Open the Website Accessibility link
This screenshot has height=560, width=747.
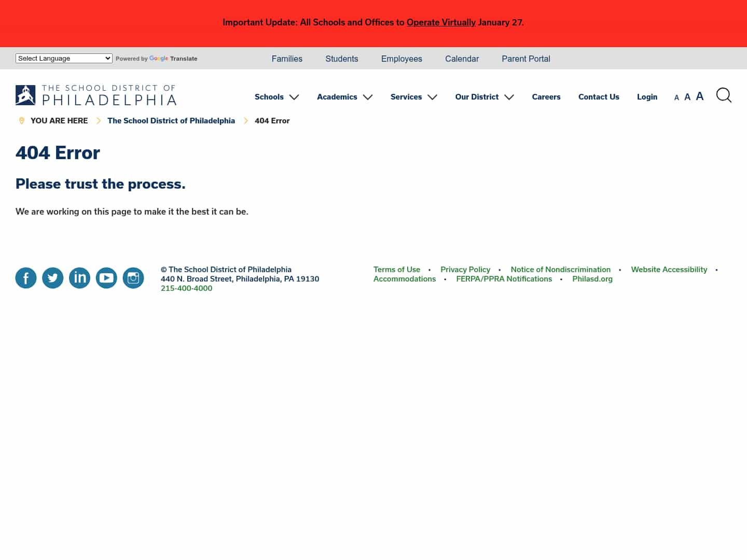click(669, 269)
